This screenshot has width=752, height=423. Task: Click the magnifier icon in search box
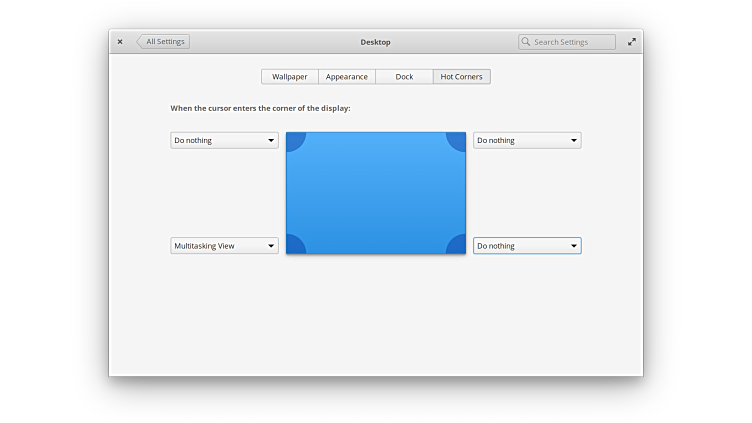pyautogui.click(x=526, y=42)
